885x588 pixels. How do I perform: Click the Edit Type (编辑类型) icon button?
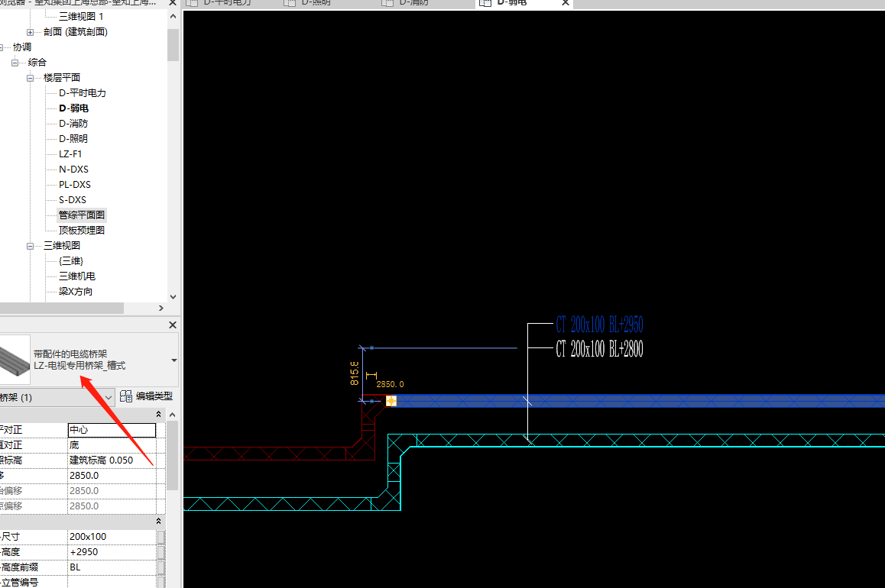click(126, 396)
